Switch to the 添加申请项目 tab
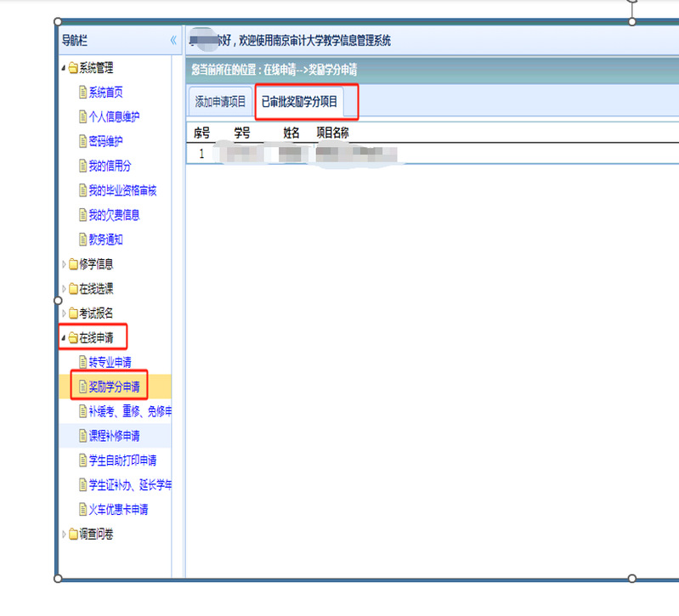This screenshot has height=616, width=679. 220,102
